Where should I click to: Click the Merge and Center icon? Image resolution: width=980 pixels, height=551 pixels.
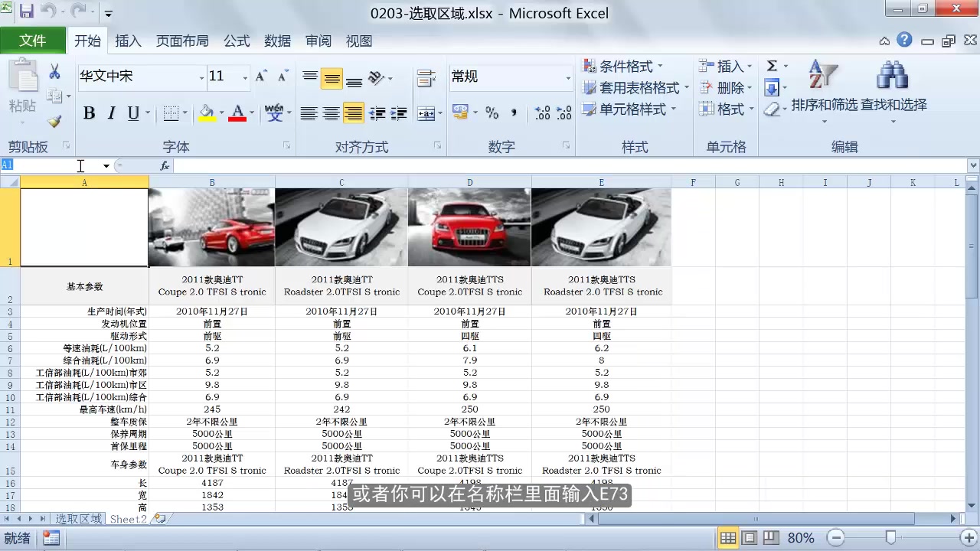[426, 113]
